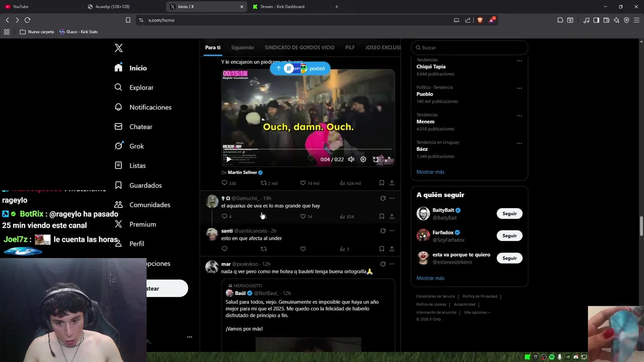Click the new posts 'posteó' pill
This screenshot has width=644, height=362.
point(300,68)
